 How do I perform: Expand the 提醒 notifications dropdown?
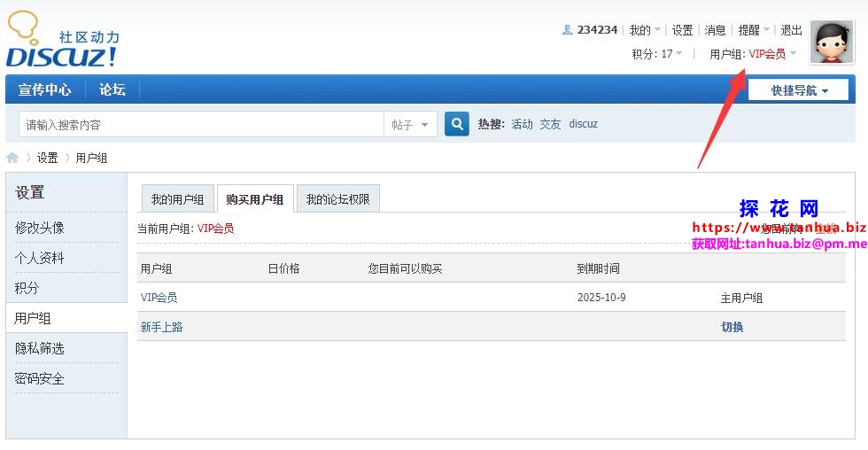pyautogui.click(x=754, y=30)
